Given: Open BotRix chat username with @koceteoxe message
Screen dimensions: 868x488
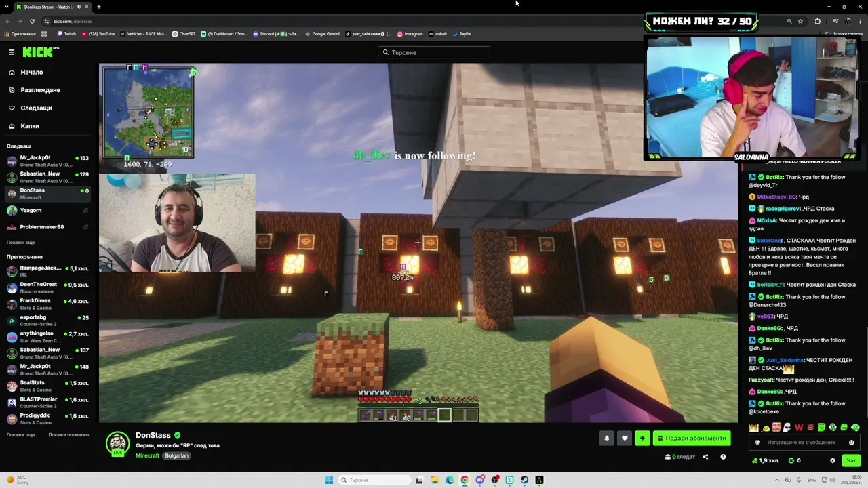Looking at the screenshot, I should (774, 403).
